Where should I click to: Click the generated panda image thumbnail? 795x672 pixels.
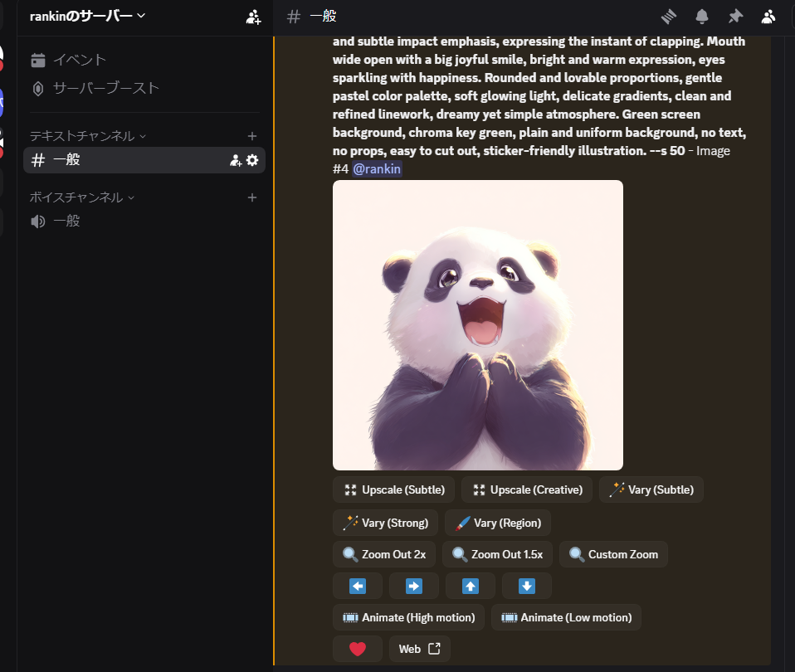[477, 325]
